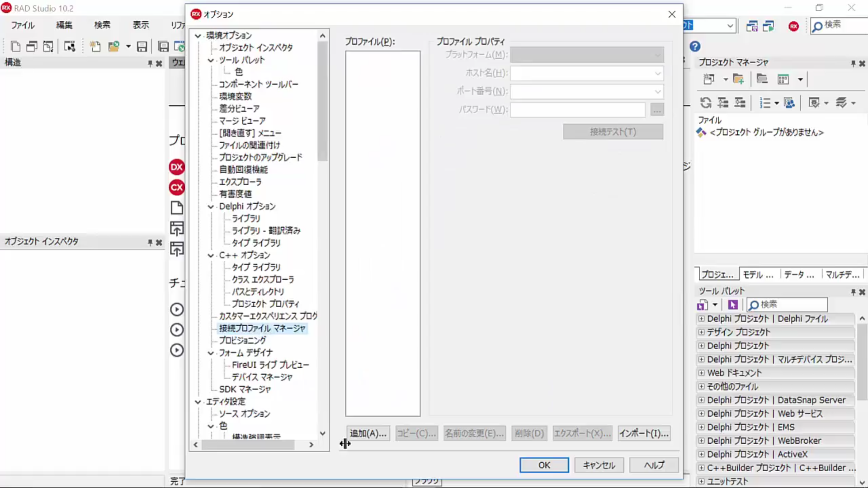Screen dimensions: 868x488
Task: Select オブジェクト インスペクタ in the options tree
Action: coord(256,48)
